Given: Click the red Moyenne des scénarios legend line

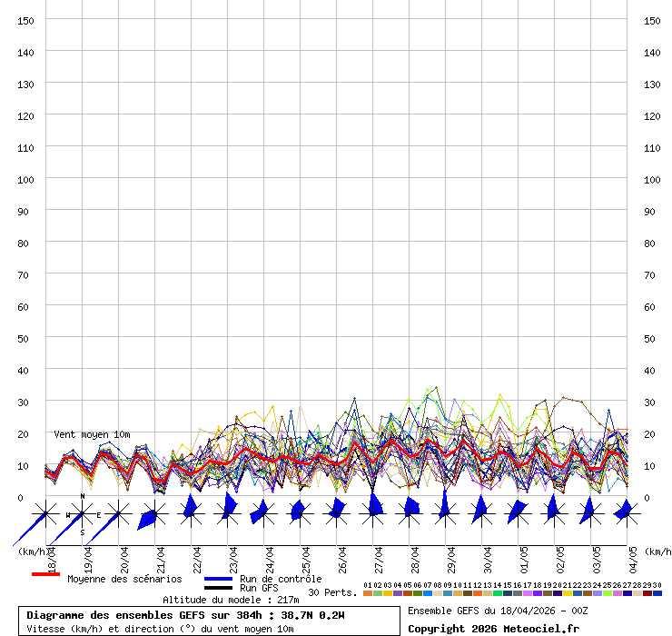Looking at the screenshot, I should click(45, 575).
